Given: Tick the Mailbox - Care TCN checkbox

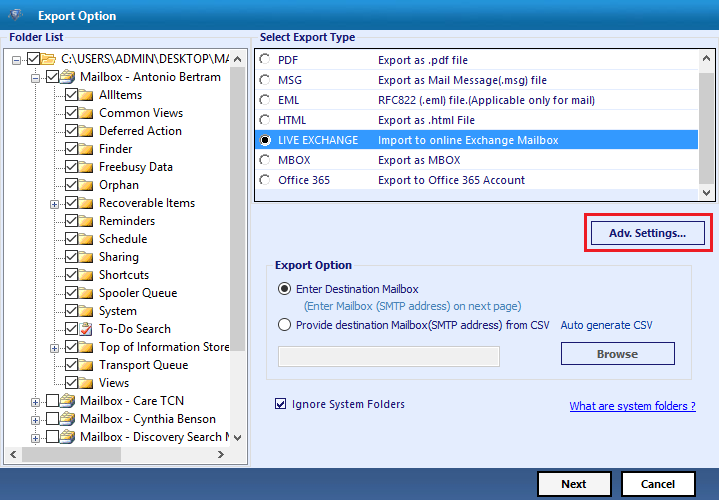Looking at the screenshot, I should click(x=52, y=401).
